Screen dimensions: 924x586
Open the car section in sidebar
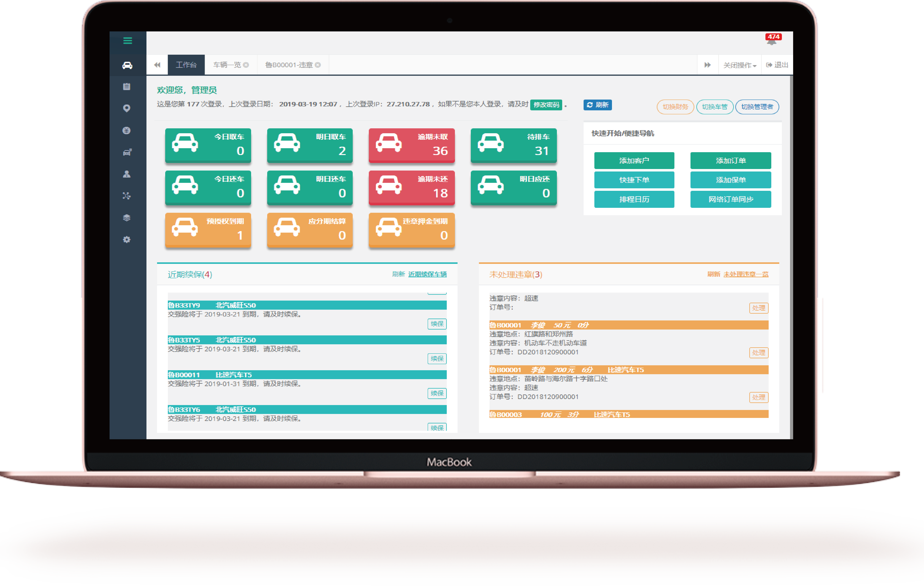coord(127,65)
